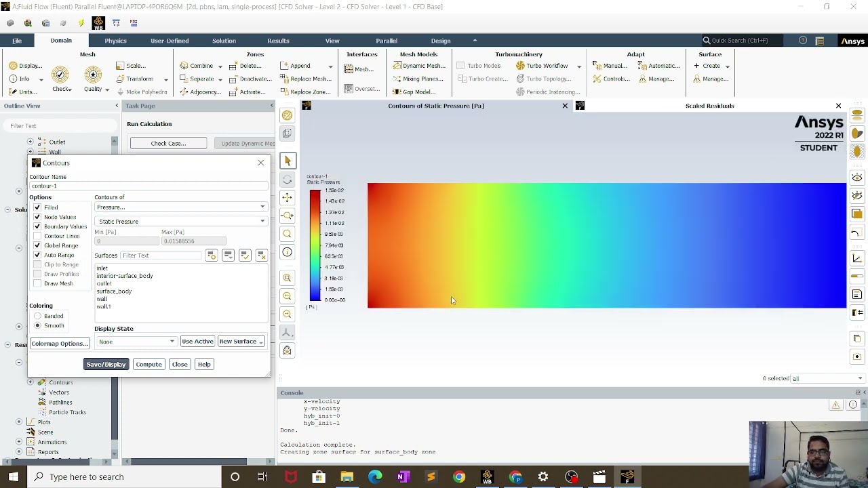Expand the Plots tree node
This screenshot has width=868, height=488.
[19, 422]
